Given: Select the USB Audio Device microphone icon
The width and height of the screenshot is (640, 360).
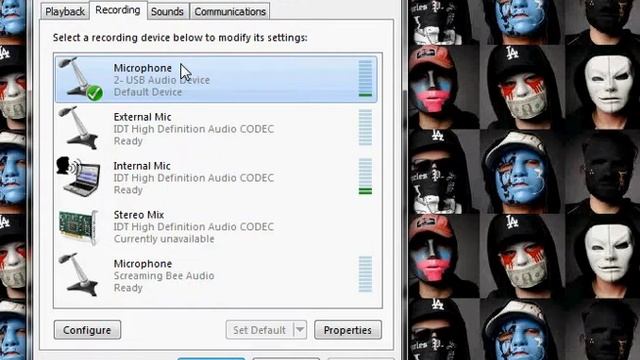Looking at the screenshot, I should click(x=80, y=78).
